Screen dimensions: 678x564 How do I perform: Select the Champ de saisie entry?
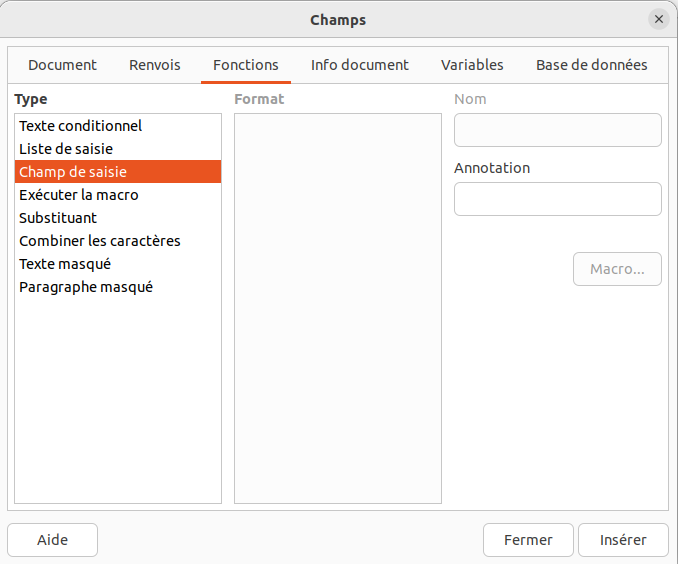point(73,172)
